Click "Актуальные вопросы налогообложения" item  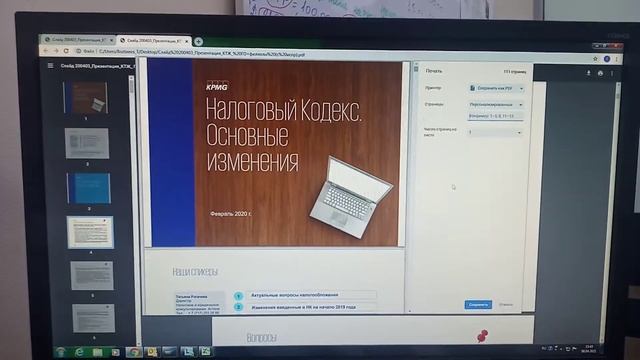294,295
